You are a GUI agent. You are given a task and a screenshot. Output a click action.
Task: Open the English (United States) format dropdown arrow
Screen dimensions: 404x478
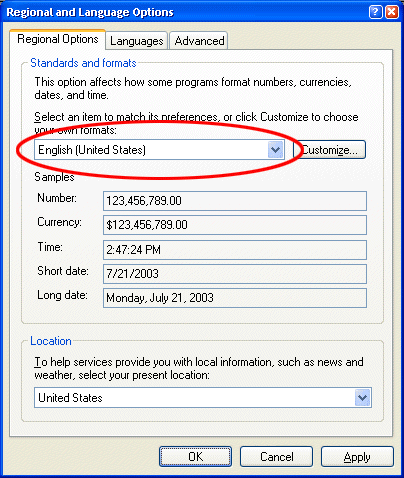(x=275, y=150)
